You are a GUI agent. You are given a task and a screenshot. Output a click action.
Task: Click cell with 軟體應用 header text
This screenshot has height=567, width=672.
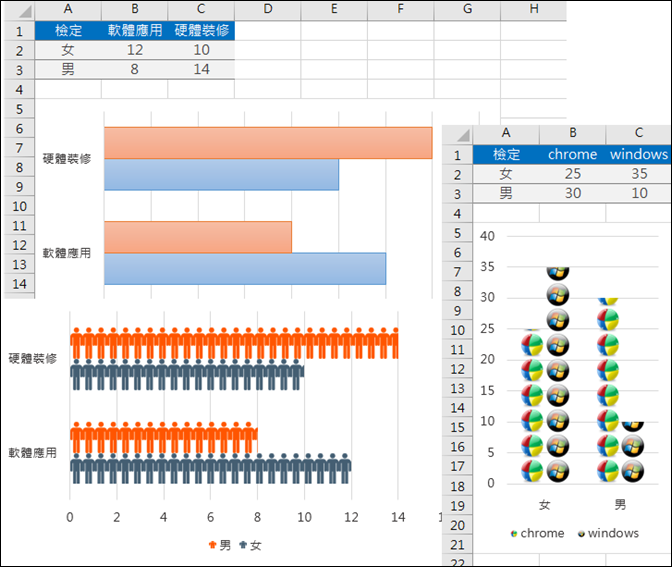135,30
